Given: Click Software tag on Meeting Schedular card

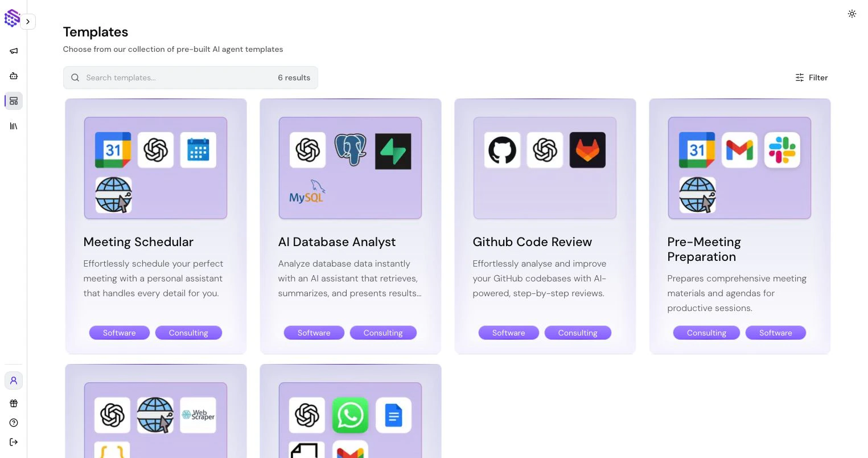Looking at the screenshot, I should [x=120, y=333].
